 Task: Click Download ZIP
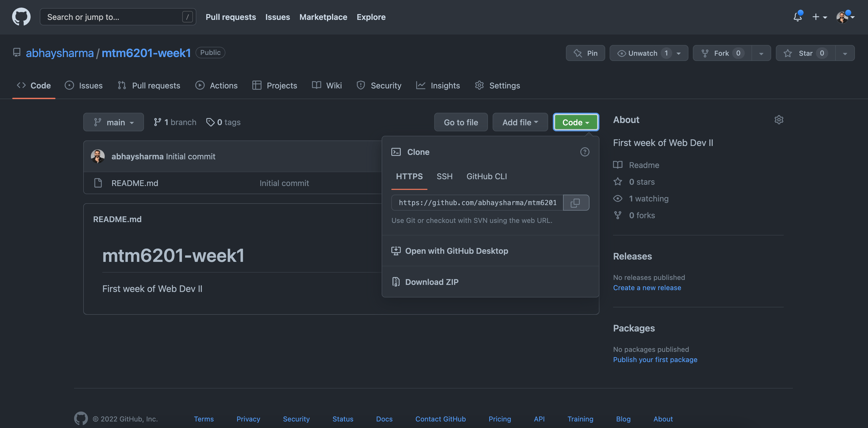click(x=431, y=282)
